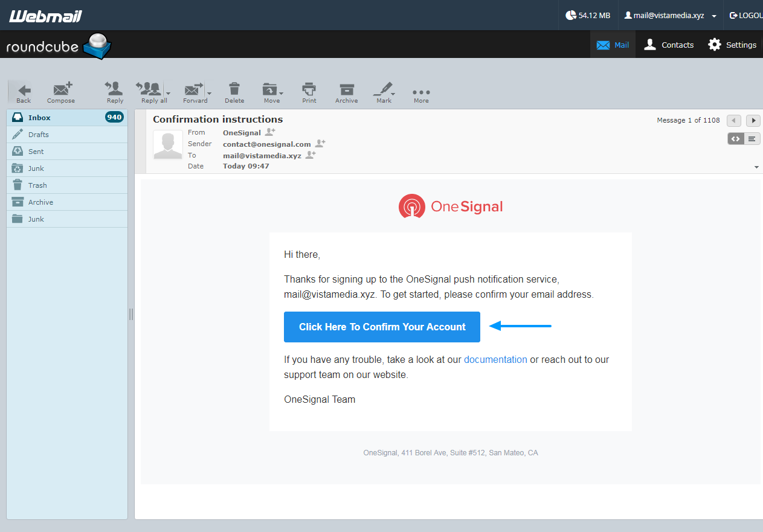Open the Reply all options dropdown arrow
The height and width of the screenshot is (532, 763).
coord(168,94)
